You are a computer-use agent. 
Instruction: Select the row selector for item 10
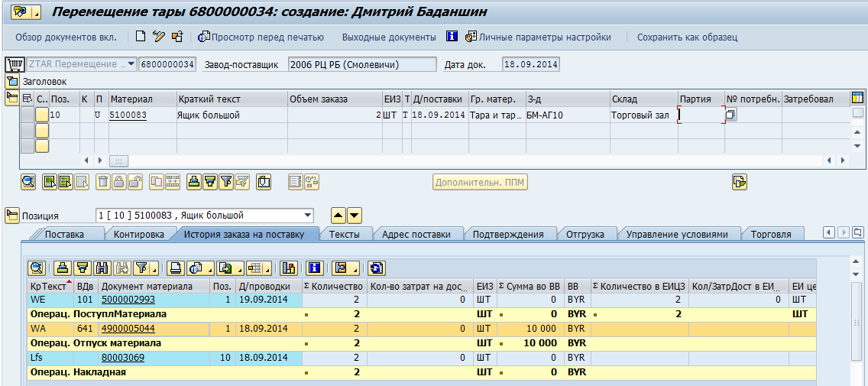point(27,115)
